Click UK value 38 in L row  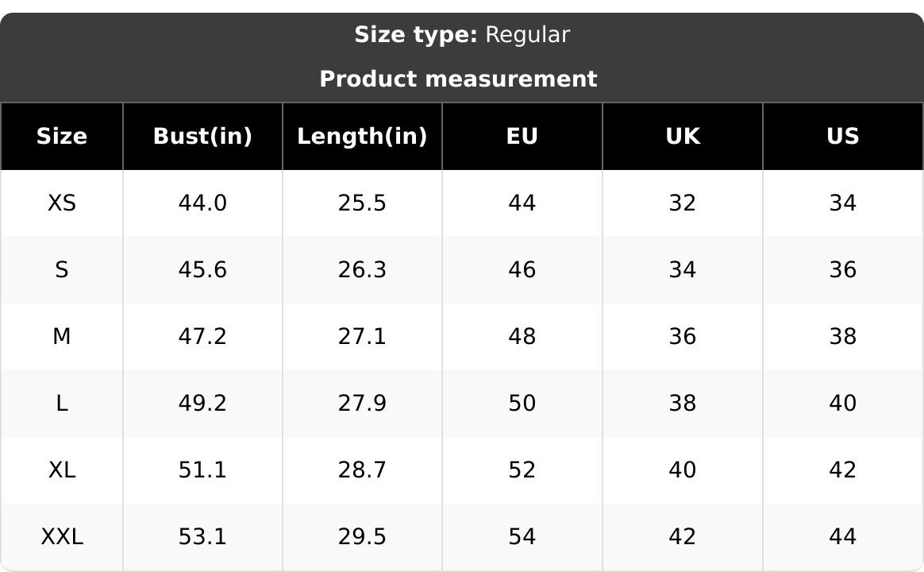point(683,404)
